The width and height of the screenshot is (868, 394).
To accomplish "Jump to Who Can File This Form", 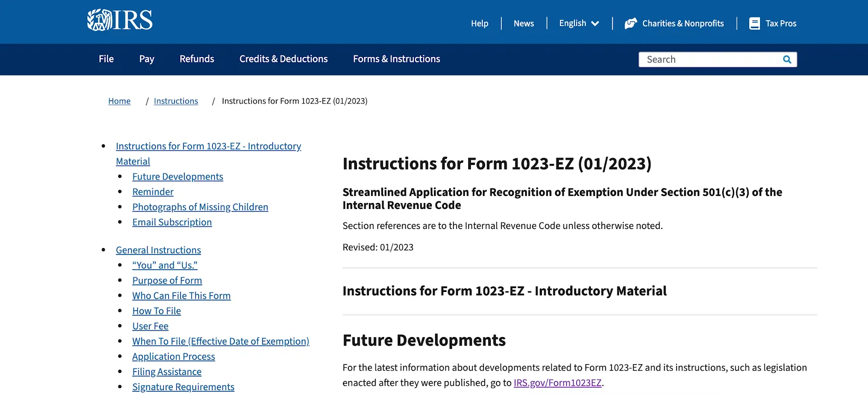I will click(x=182, y=295).
